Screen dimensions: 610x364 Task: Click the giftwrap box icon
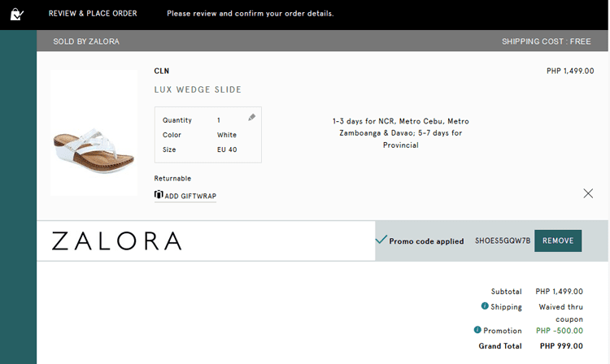(159, 194)
